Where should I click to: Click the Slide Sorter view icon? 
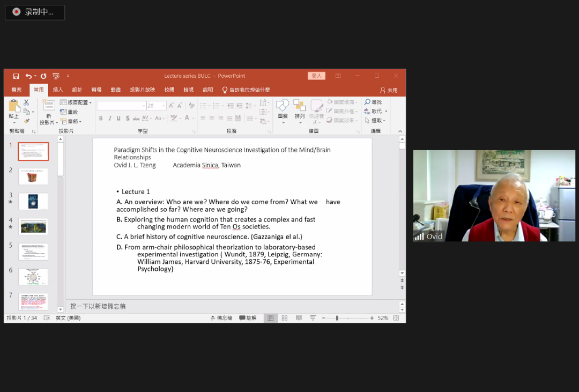pyautogui.click(x=285, y=318)
